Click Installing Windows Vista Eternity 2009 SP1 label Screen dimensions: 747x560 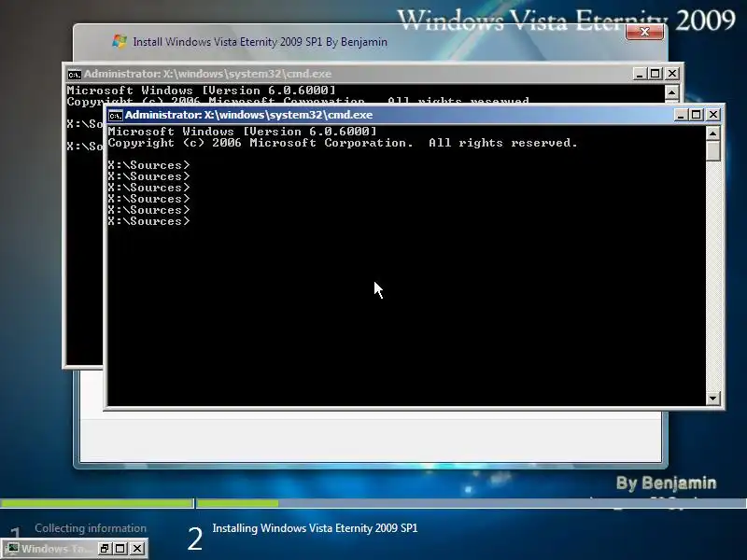point(315,528)
